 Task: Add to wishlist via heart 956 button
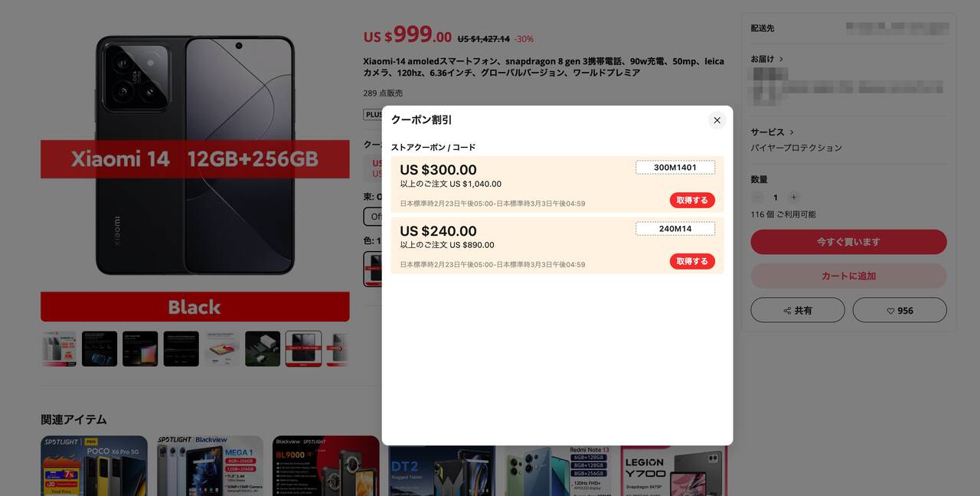click(x=900, y=310)
